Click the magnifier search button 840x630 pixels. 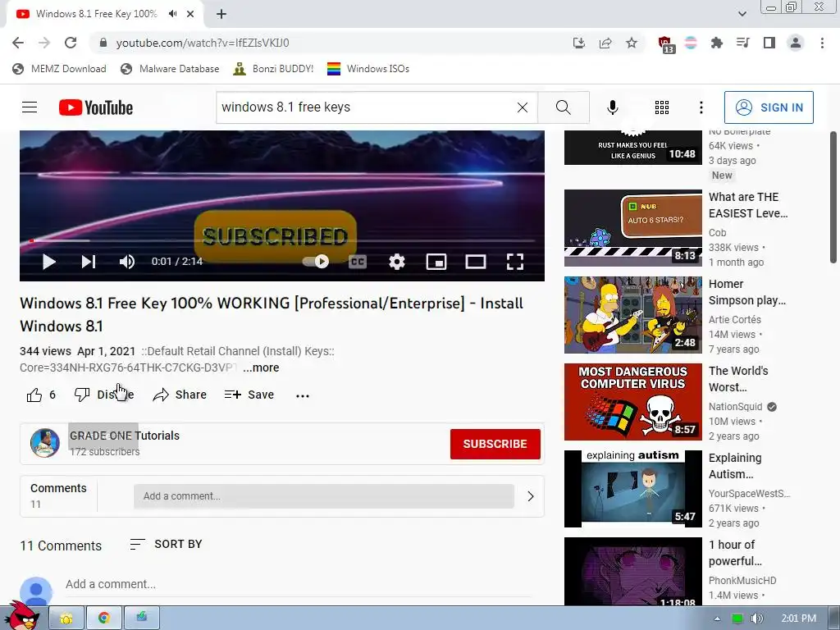(x=564, y=107)
